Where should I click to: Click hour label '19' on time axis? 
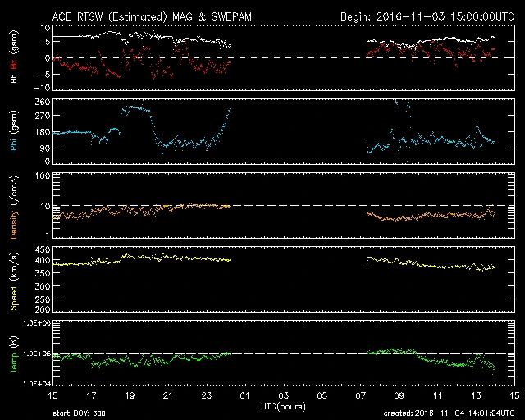click(x=130, y=396)
